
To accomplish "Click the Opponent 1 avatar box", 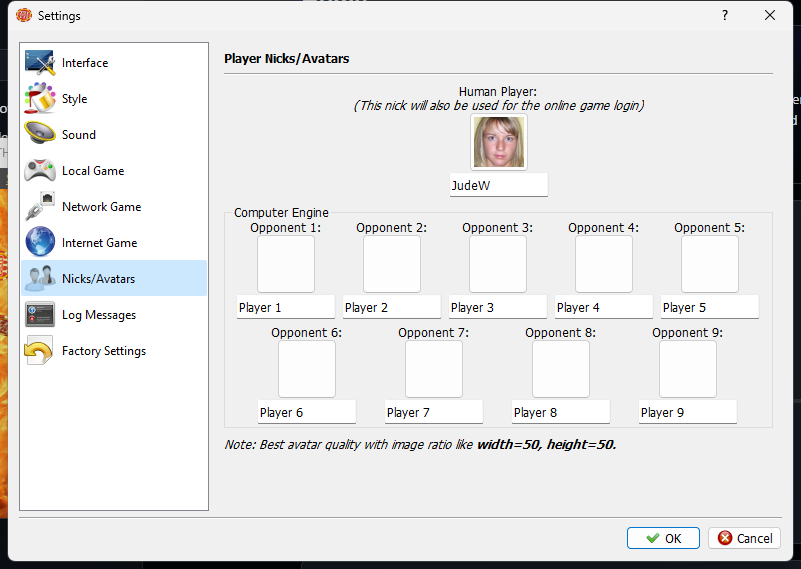I will [286, 264].
